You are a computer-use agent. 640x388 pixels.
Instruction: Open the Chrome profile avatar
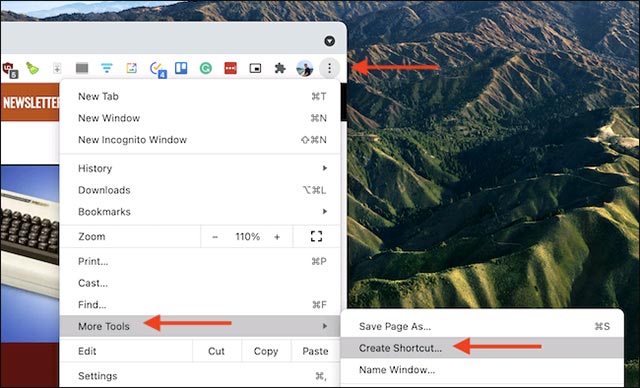point(304,69)
